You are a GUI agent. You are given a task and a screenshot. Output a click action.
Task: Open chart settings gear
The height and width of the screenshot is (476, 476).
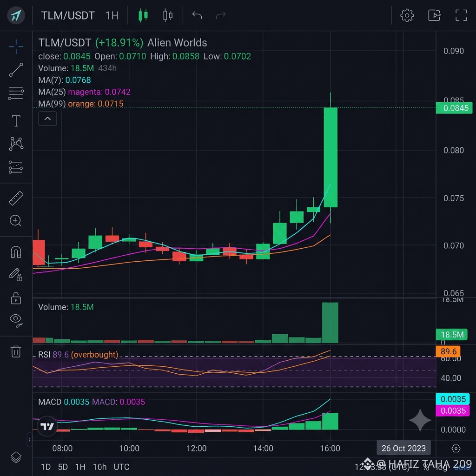pyautogui.click(x=407, y=15)
